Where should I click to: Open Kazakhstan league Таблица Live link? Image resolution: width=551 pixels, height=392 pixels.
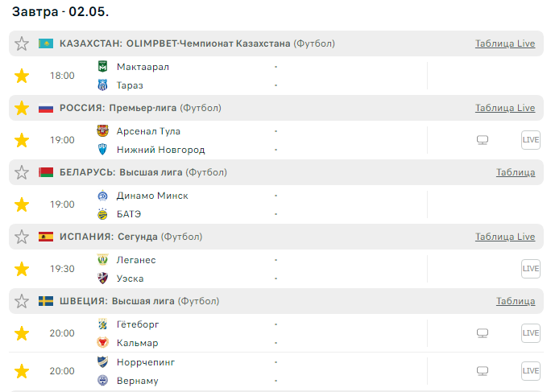[504, 43]
